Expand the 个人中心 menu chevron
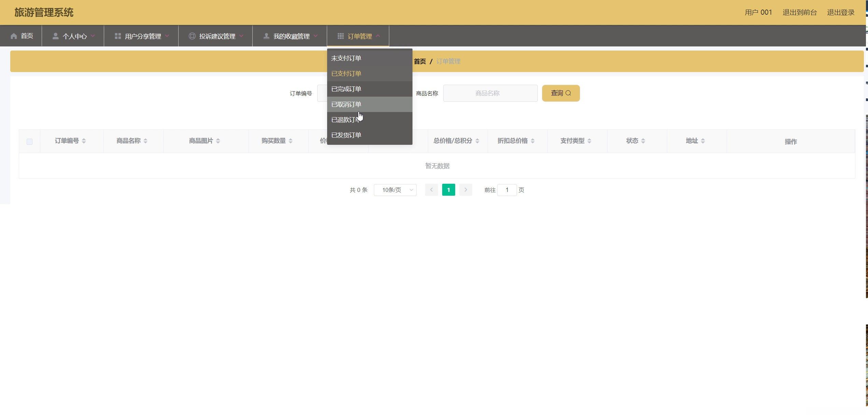 point(93,36)
